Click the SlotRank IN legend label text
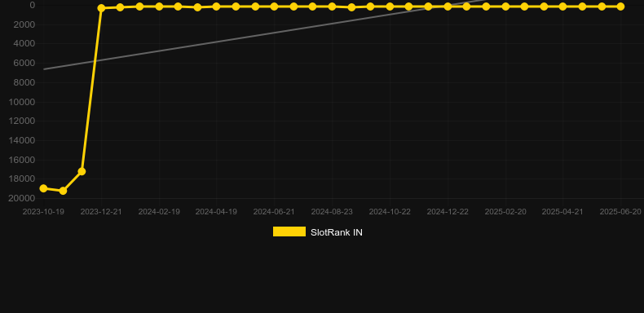644x313 pixels. coord(337,232)
